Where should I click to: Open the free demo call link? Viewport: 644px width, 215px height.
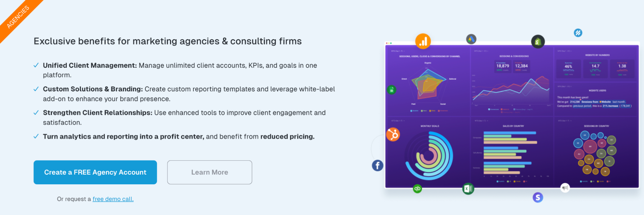coord(113,199)
